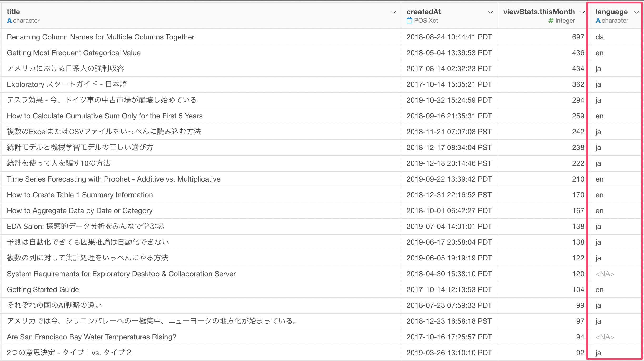Select the 'da' language cell
644x361 pixels.
point(600,37)
